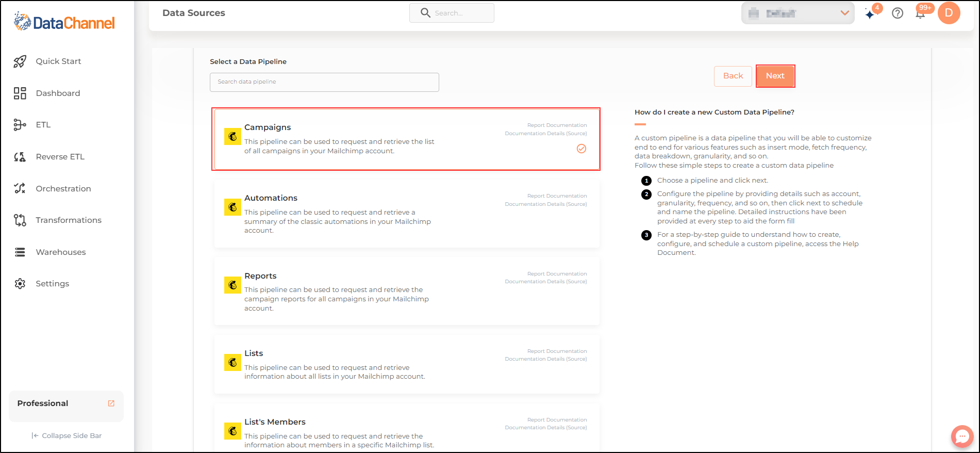Open the help question mark icon
The height and width of the screenshot is (453, 980).
(898, 13)
